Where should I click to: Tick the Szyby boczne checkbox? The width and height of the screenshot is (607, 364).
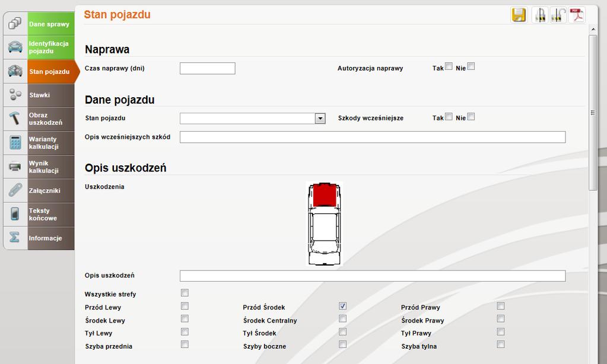coord(342,344)
